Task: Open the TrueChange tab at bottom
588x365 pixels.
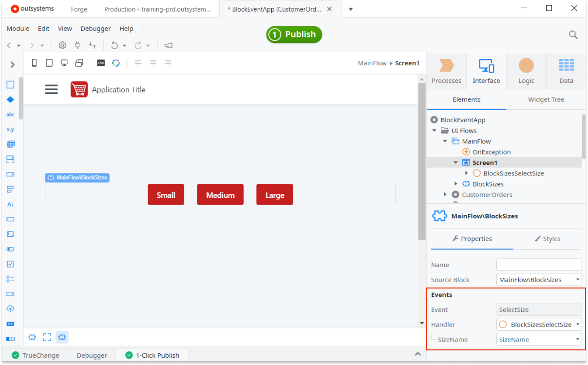Action: (36, 355)
